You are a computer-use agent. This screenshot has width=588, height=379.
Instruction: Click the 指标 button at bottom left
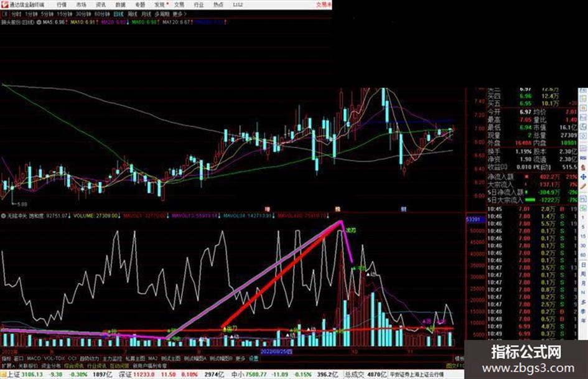(x=6, y=358)
